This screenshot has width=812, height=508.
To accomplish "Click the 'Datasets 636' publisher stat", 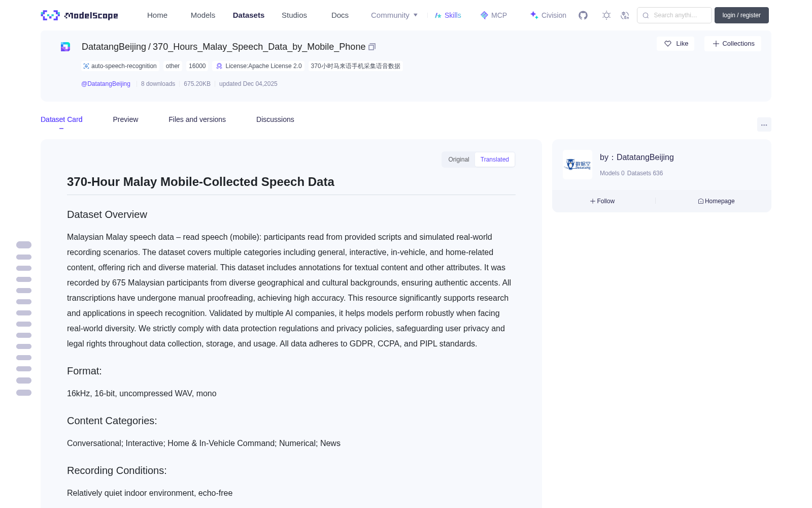I will tap(645, 173).
